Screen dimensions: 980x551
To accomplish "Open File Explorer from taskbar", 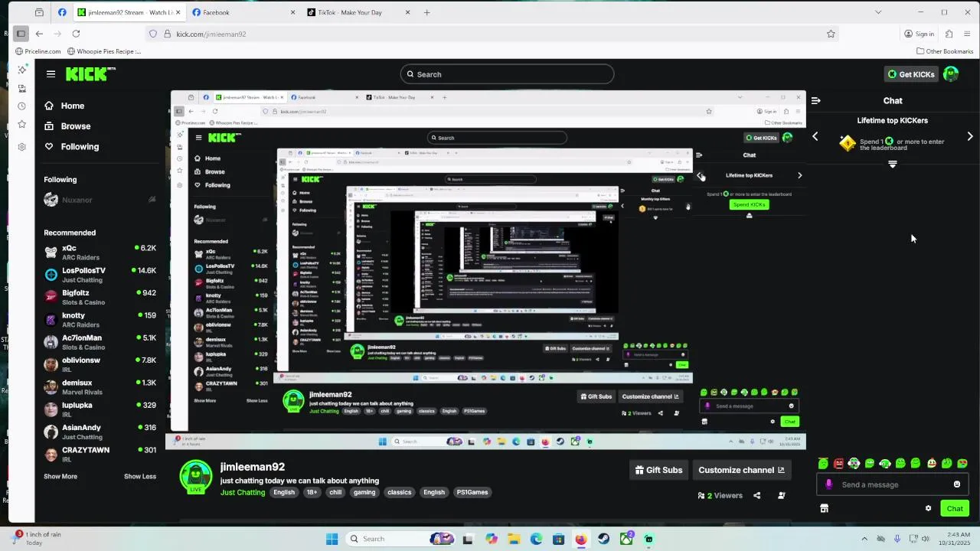I will click(x=514, y=539).
